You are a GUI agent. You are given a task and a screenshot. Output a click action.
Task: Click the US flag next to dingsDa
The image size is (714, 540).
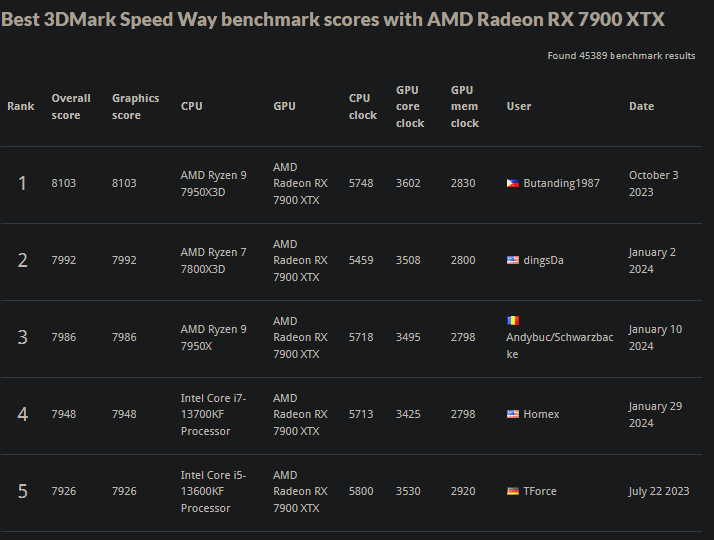pyautogui.click(x=513, y=260)
